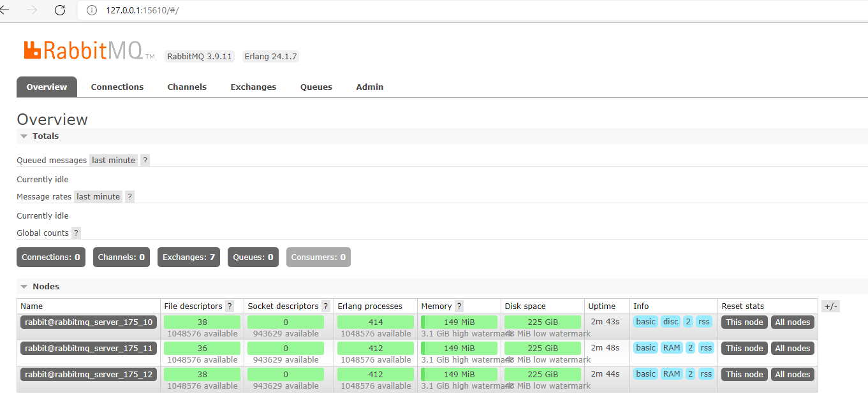
Task: Click memory bar for server_175_12
Action: [459, 375]
